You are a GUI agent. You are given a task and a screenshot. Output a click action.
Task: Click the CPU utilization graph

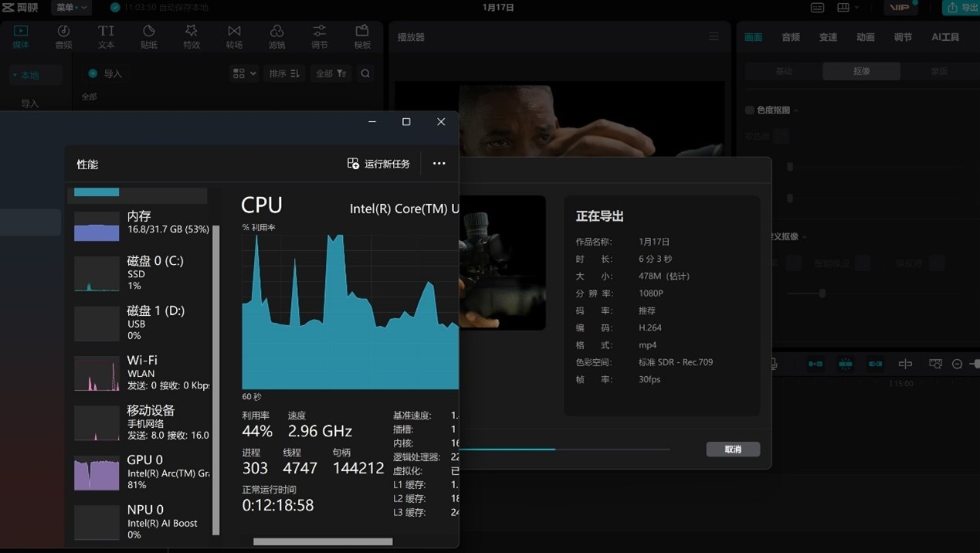350,312
